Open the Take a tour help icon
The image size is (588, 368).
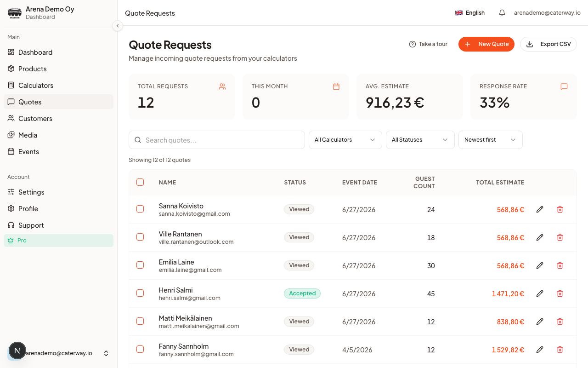point(413,44)
